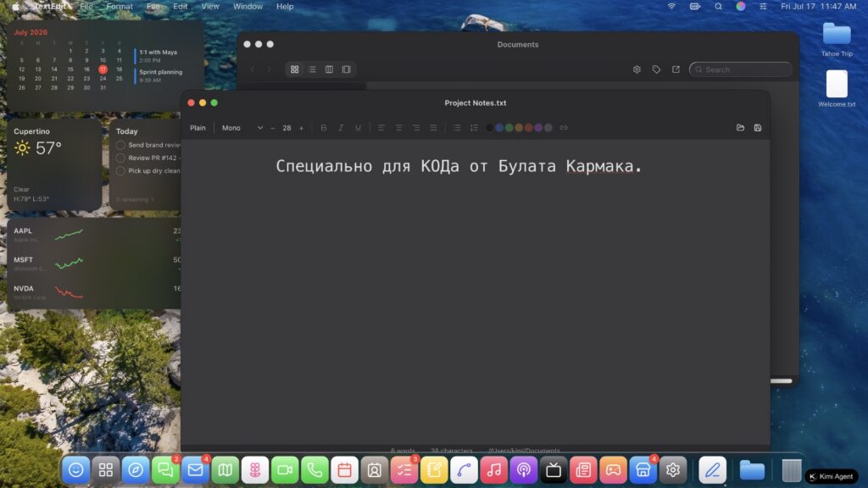Viewport: 868px width, 488px height.
Task: Toggle bold formatting in Project Notes toolbar
Action: (323, 128)
